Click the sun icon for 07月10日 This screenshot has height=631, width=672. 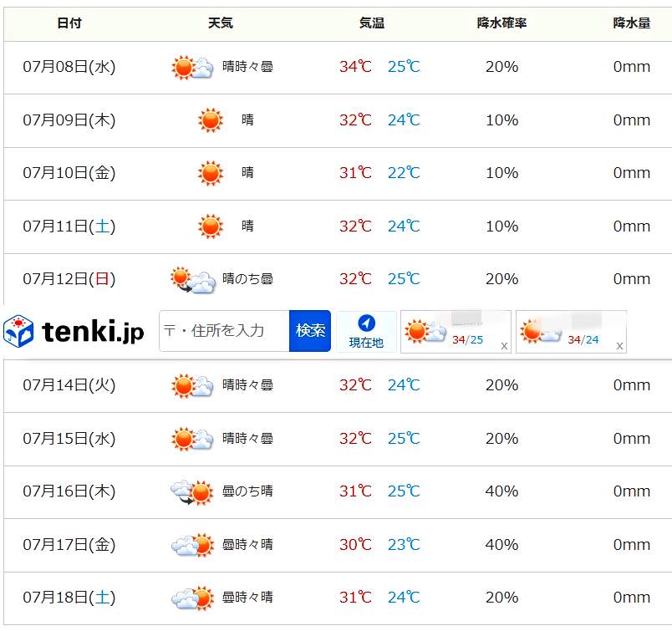coord(211,173)
